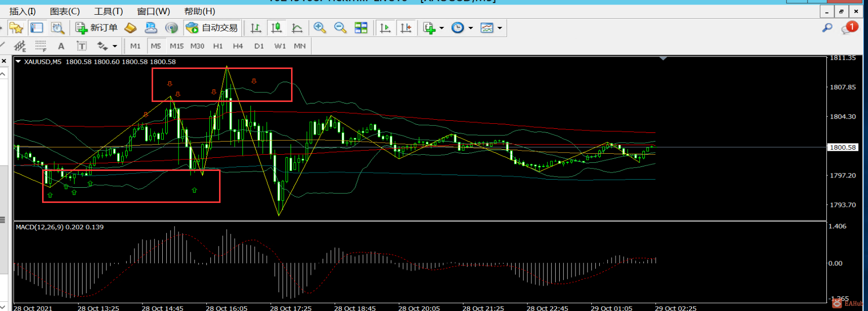Click the 1800.58 current price label
The image size is (868, 311).
click(x=843, y=147)
